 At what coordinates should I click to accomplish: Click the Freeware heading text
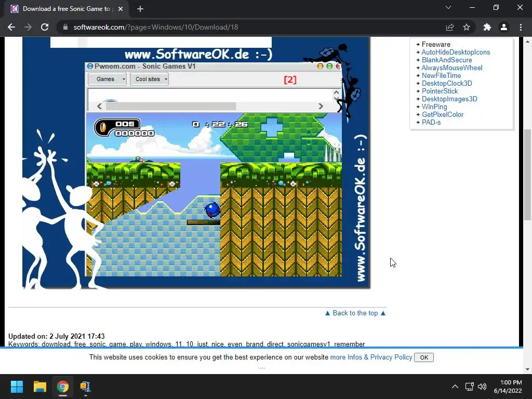pyautogui.click(x=436, y=45)
